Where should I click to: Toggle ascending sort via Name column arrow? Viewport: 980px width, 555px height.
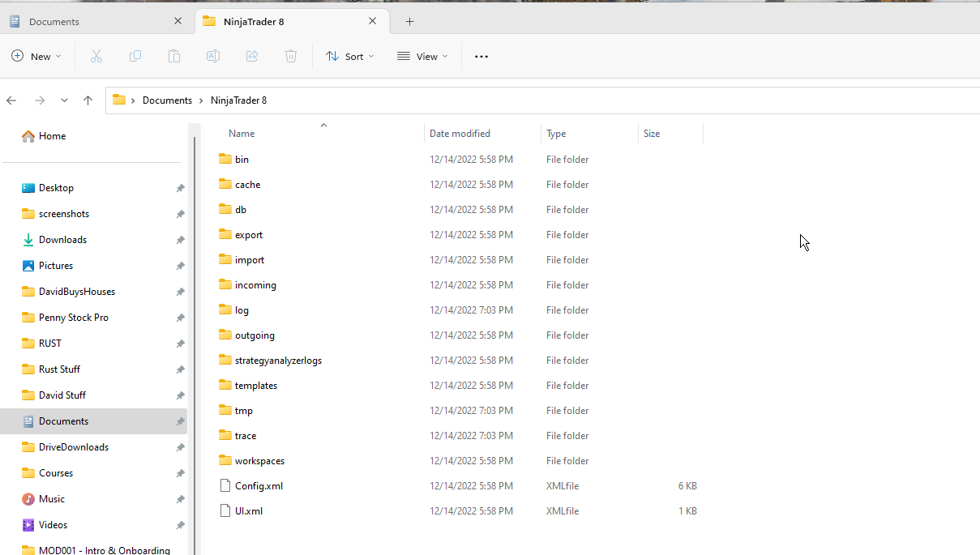click(x=323, y=126)
